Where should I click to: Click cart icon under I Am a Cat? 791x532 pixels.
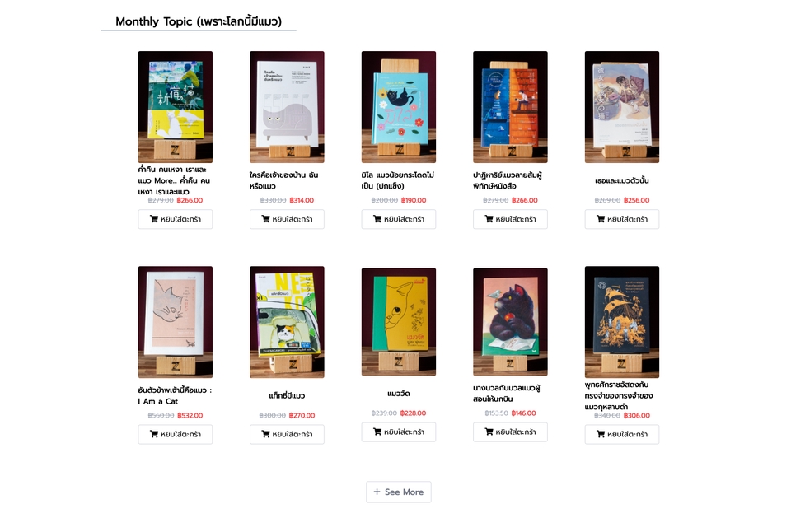click(x=154, y=434)
